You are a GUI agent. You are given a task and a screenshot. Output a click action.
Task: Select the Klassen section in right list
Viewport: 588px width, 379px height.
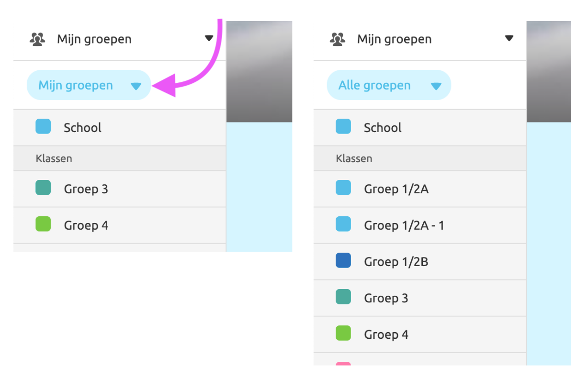(354, 158)
